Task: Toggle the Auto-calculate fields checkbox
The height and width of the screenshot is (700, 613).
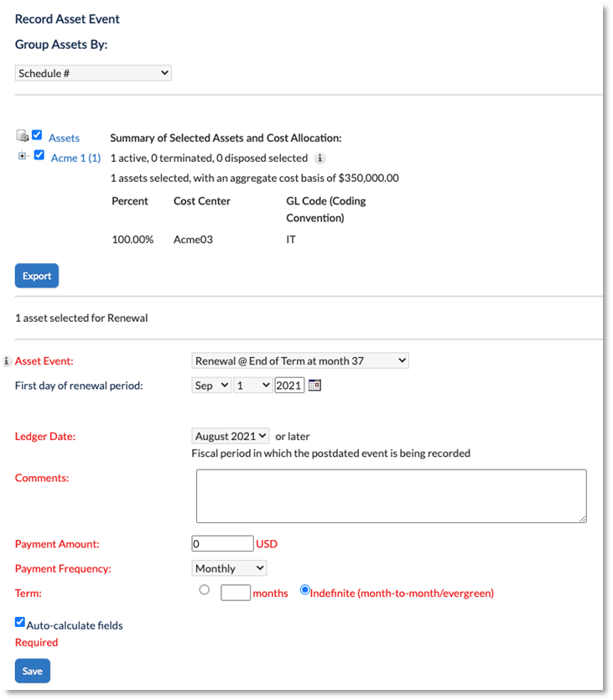Action: coord(19,622)
